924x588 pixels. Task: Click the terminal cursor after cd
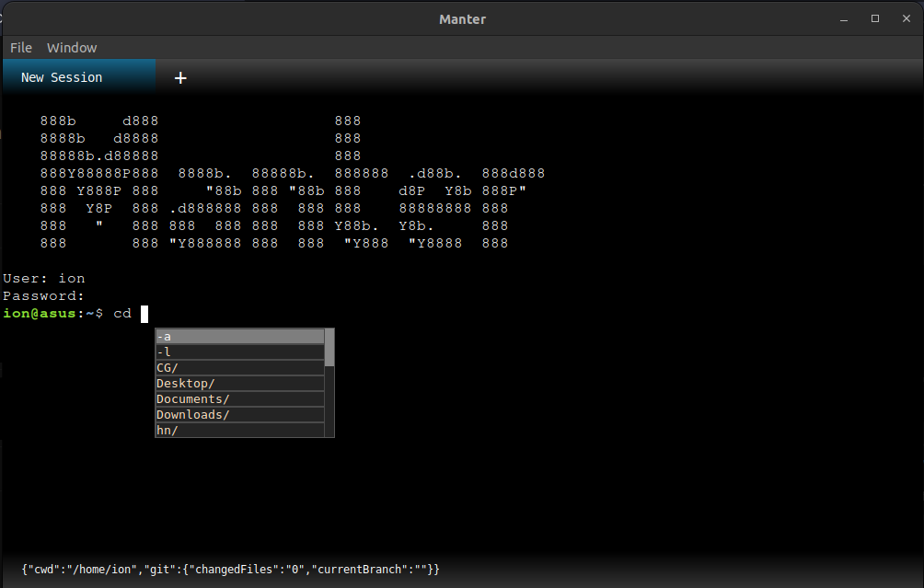coord(144,314)
